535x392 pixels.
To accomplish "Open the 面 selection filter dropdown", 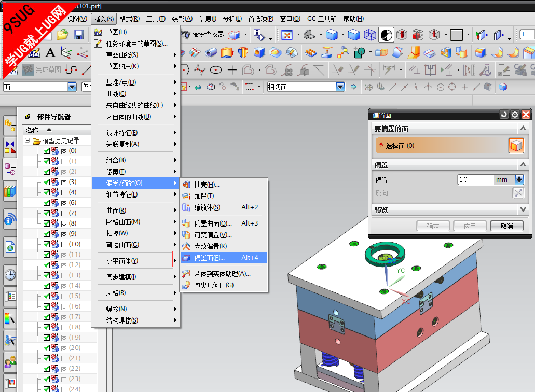I will (x=72, y=87).
